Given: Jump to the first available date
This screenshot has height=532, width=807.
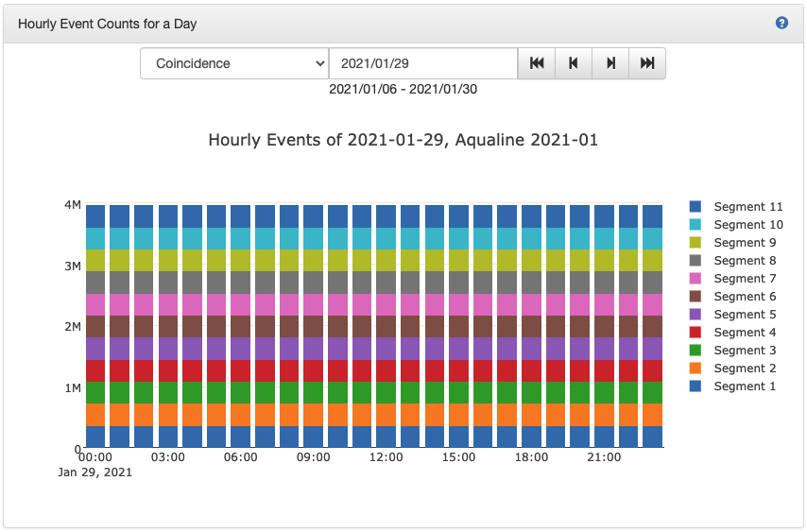Looking at the screenshot, I should pos(537,63).
